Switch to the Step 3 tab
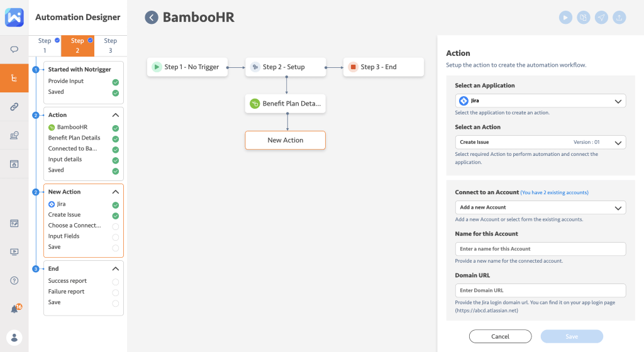This screenshot has height=352, width=644. coord(110,46)
